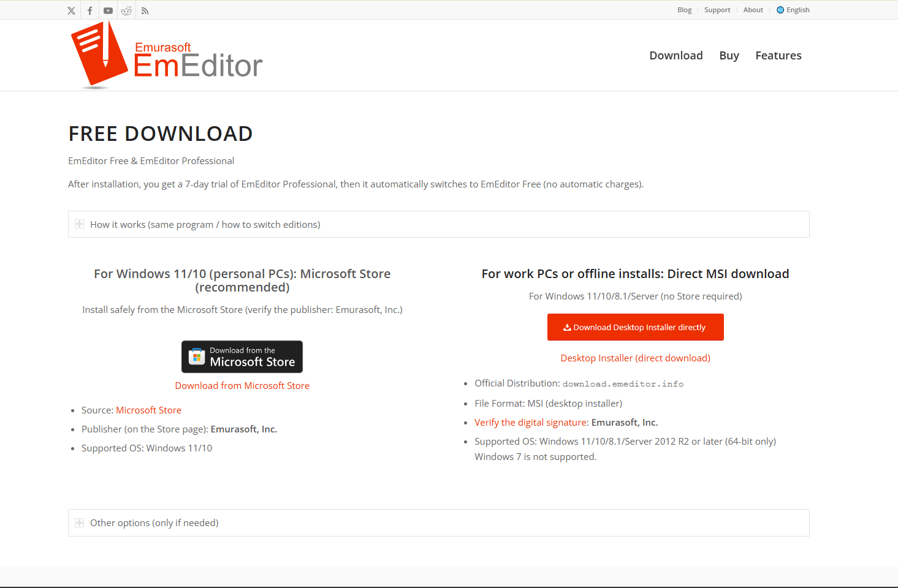Open the X (Twitter) social link

tap(71, 10)
